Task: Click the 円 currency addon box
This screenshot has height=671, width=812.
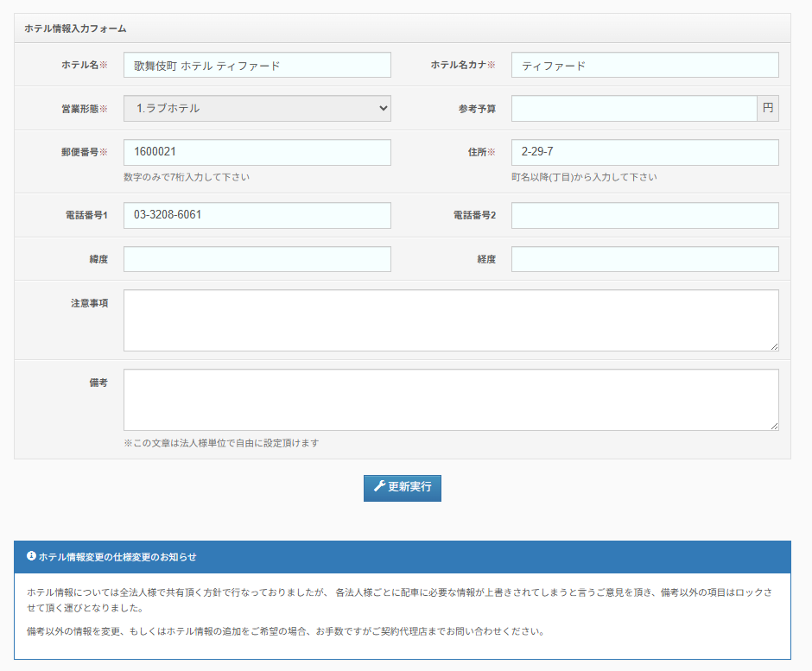Action: pos(768,109)
